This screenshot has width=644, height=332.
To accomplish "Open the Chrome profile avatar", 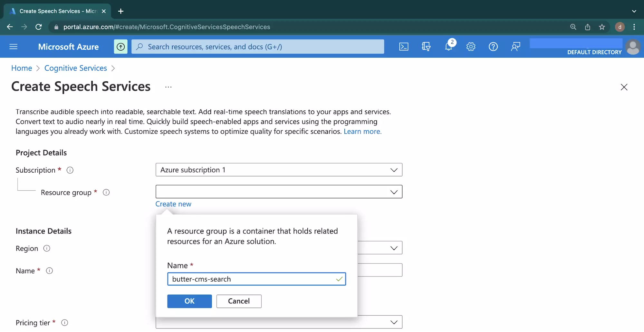I will pyautogui.click(x=620, y=27).
